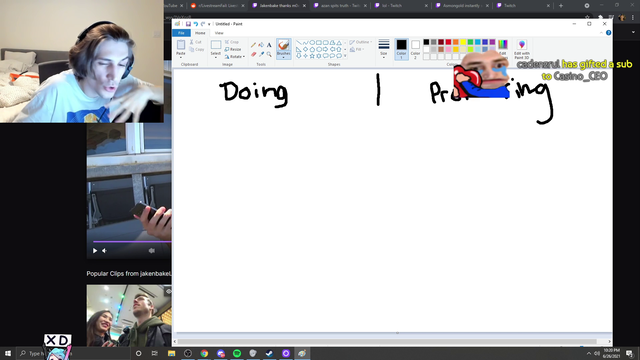The width and height of the screenshot is (640, 360).
Task: Select the Eraser tool
Action: tap(253, 54)
